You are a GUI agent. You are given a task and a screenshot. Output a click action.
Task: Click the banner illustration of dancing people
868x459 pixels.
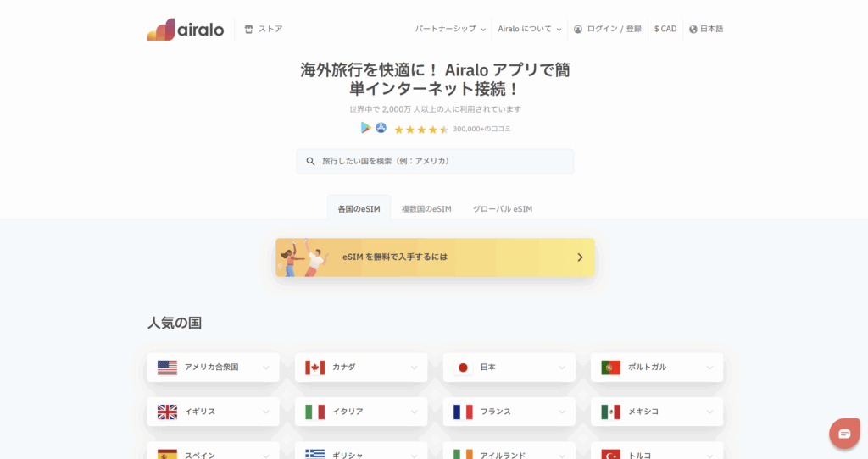click(x=303, y=257)
